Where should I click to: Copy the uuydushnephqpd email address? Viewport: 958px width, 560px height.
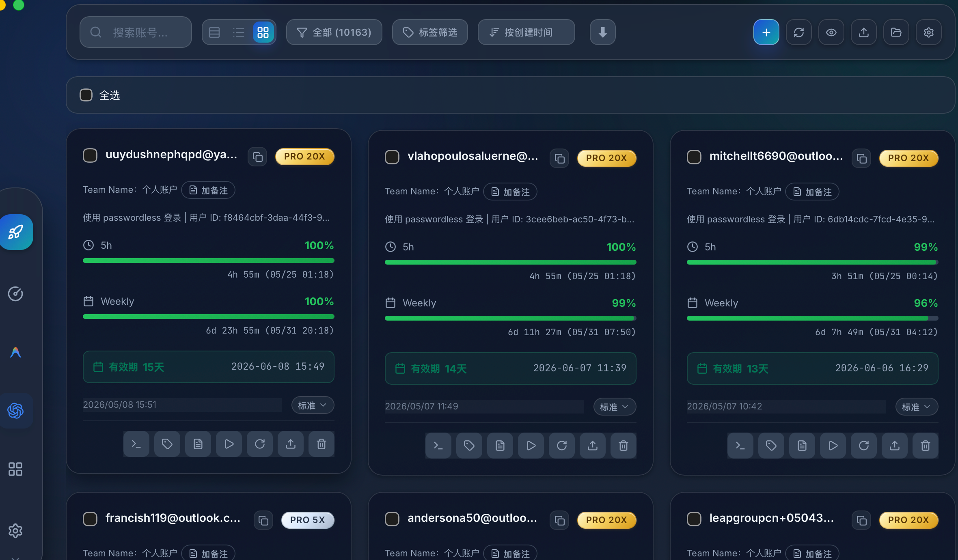tap(257, 157)
